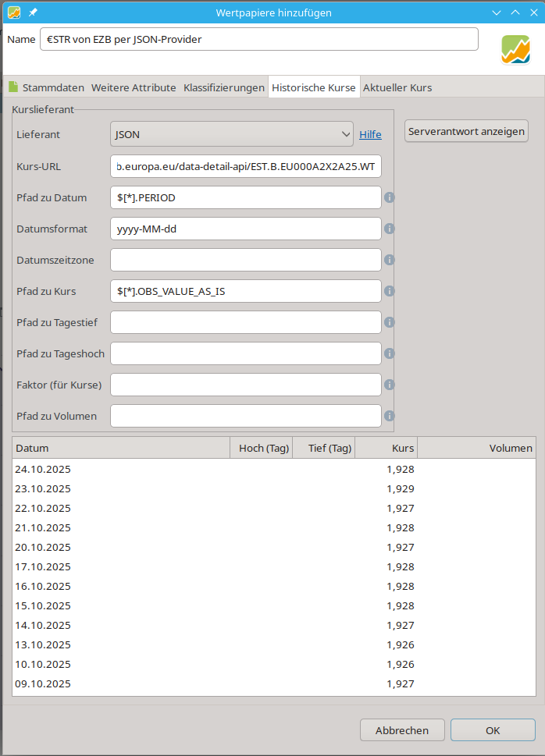Switch to the Stammdaten tab
The width and height of the screenshot is (545, 756).
[47, 87]
